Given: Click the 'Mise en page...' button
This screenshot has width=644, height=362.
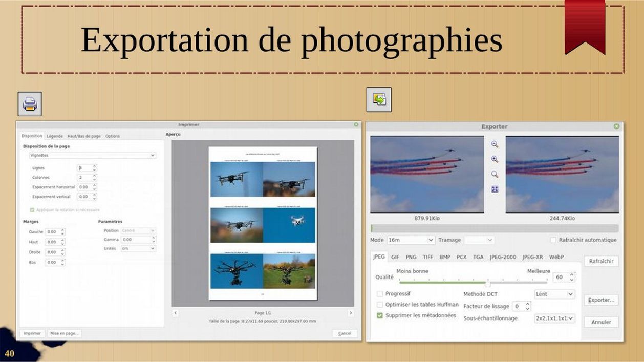Looking at the screenshot, I should coord(65,333).
